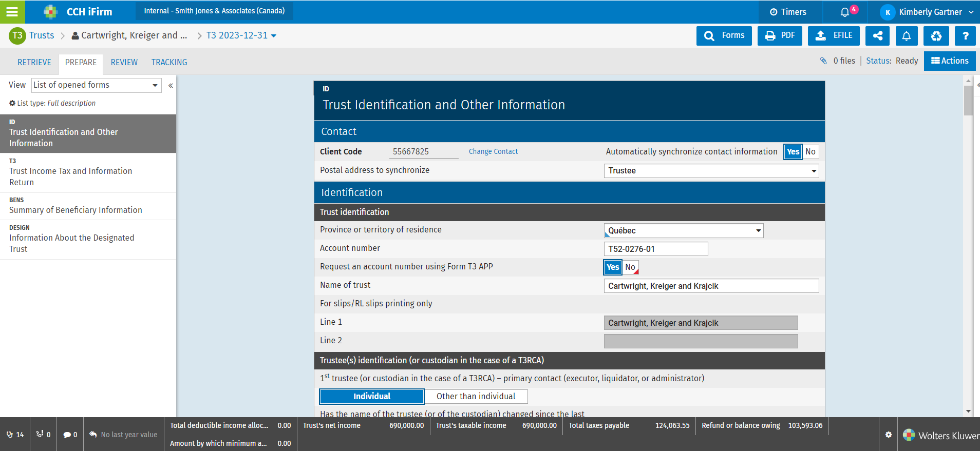Click the recycle icon button
Screen dimensions: 980x451
[936, 36]
